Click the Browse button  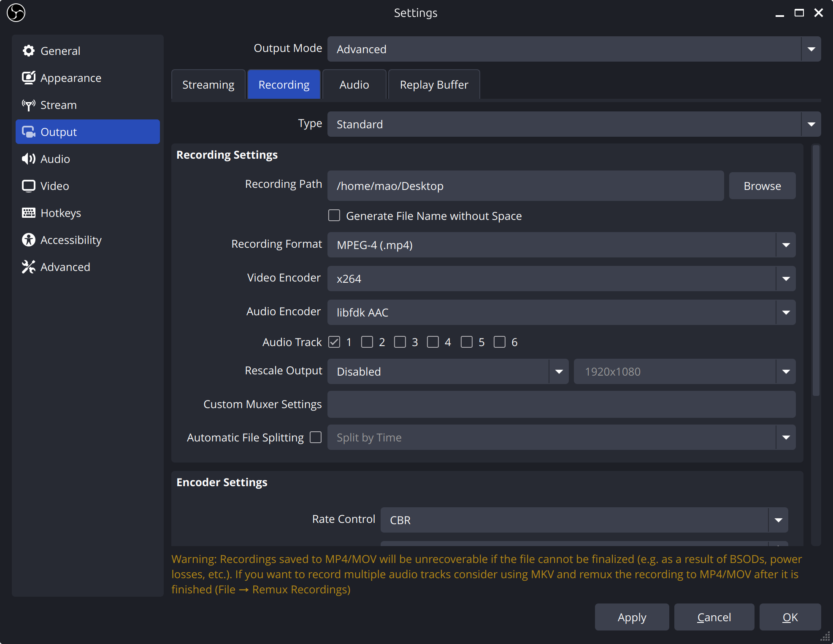[762, 186]
